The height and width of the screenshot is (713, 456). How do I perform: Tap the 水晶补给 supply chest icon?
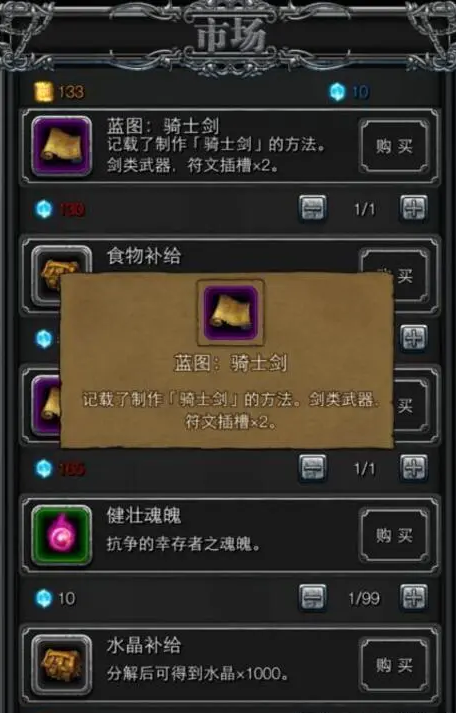click(x=61, y=664)
